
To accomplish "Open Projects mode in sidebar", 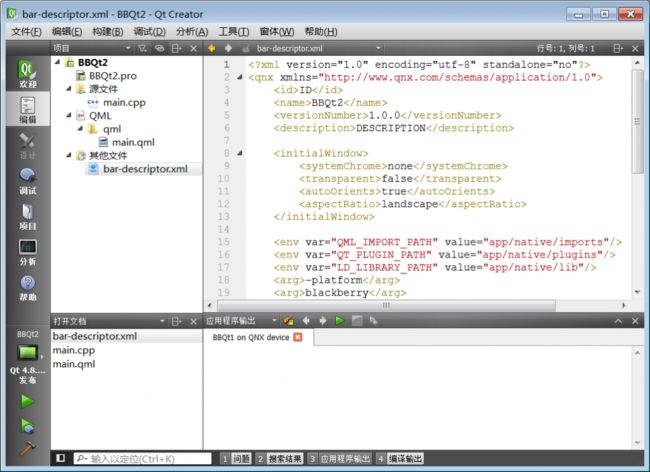I will [27, 216].
